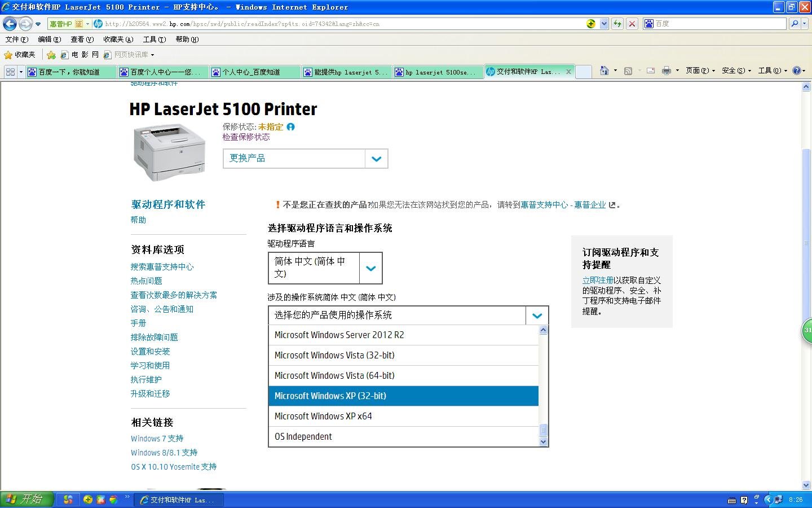Click the RSS feeds icon
Viewport: 812px width, 508px height.
(x=628, y=71)
